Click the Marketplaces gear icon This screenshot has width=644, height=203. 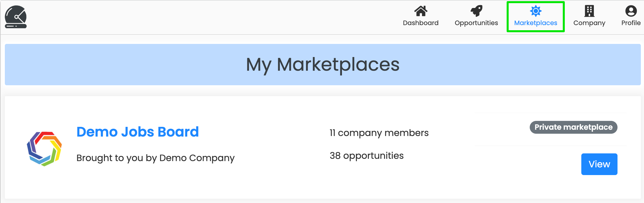(x=535, y=11)
